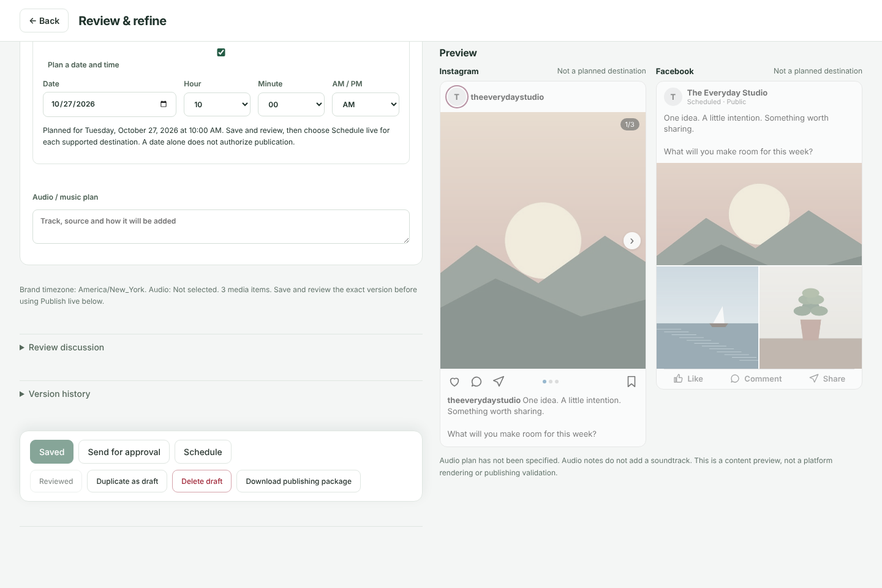Click the Schedule button
The width and height of the screenshot is (882, 588).
tap(203, 452)
